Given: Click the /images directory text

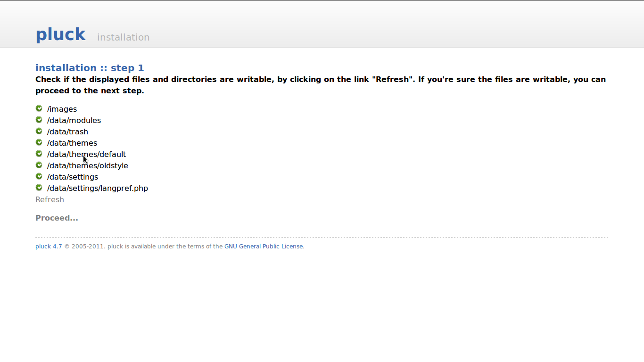Looking at the screenshot, I should (x=62, y=109).
